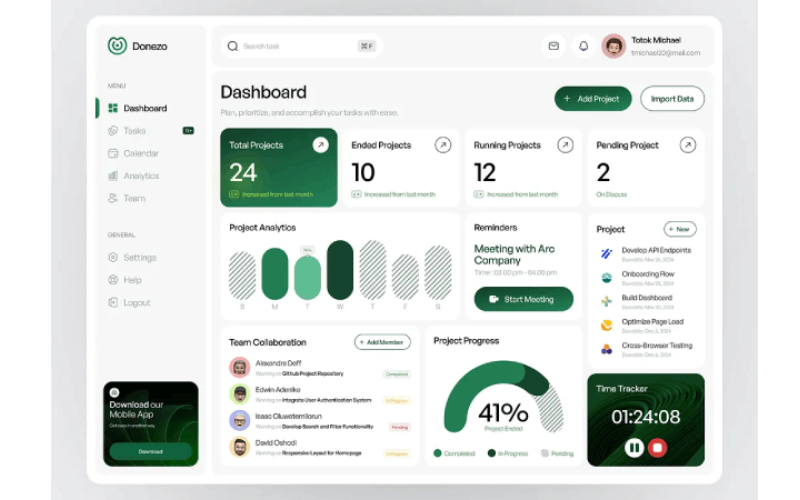The height and width of the screenshot is (500, 800).
Task: Open Total Projects arrow icon
Action: 320,145
